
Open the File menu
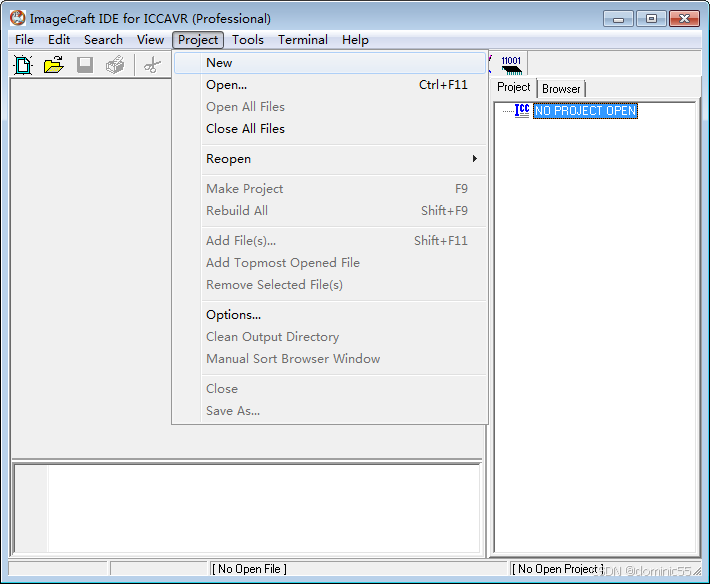(x=24, y=40)
